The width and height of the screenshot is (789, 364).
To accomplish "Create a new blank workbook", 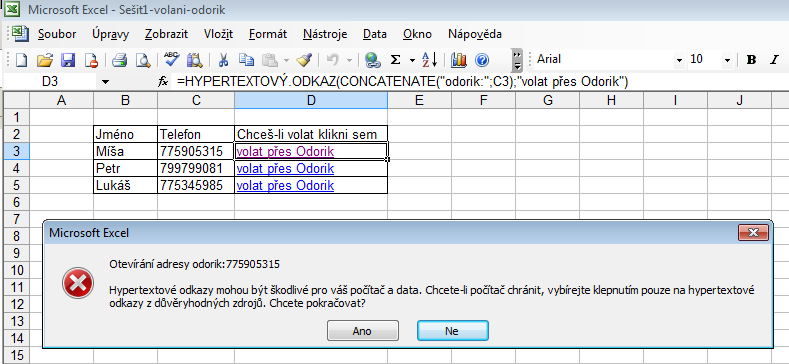I will [x=21, y=60].
